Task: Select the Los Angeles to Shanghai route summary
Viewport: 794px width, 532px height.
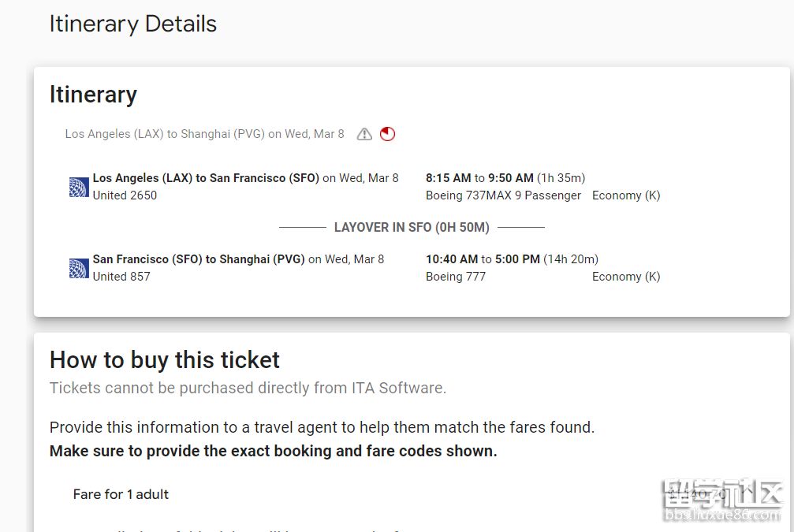Action: click(x=204, y=134)
